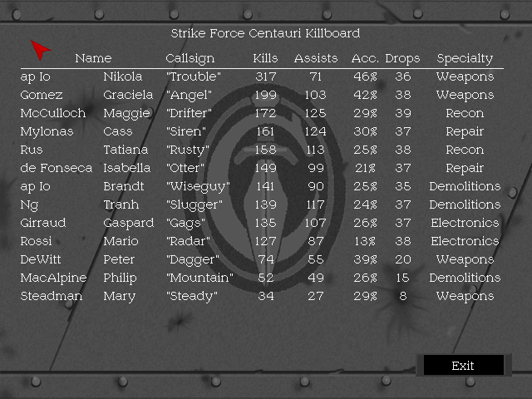Click the surname Rossi
Viewport: 532px width, 399px height.
(36, 242)
